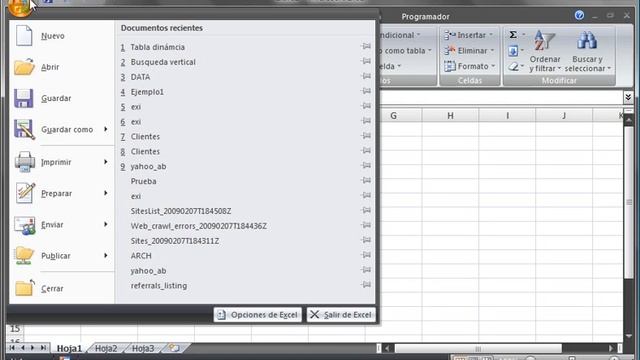This screenshot has width=640, height=360.
Task: Pin ARCH to recent documents list
Action: pyautogui.click(x=366, y=255)
